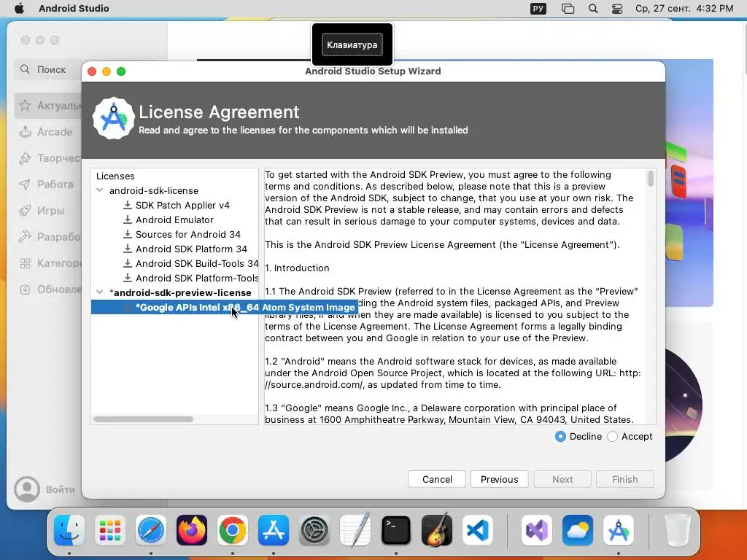Select Android SDK Build-Tools 34 item

pos(197,264)
